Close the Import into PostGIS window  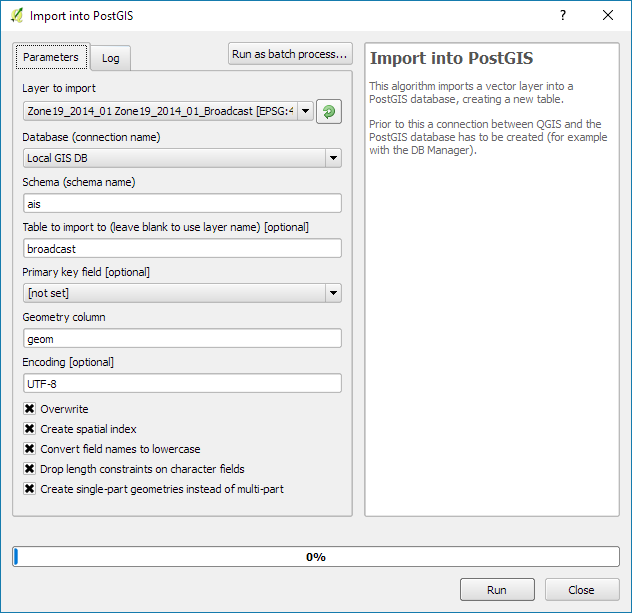tap(608, 15)
